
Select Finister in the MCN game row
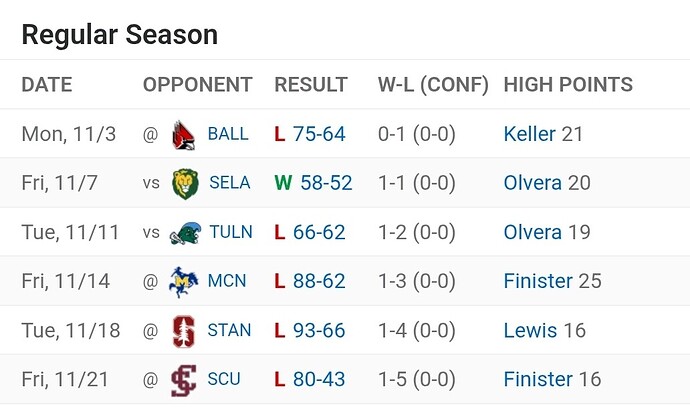538,281
